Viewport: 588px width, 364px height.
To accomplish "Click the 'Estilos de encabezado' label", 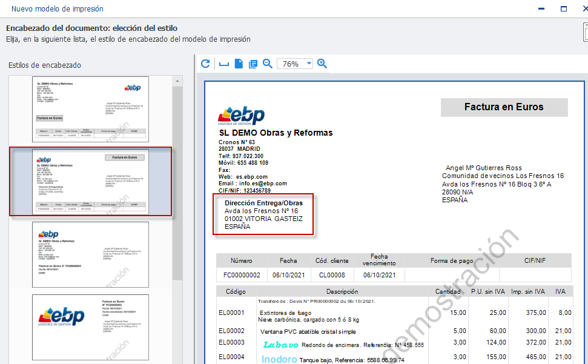I will click(45, 65).
